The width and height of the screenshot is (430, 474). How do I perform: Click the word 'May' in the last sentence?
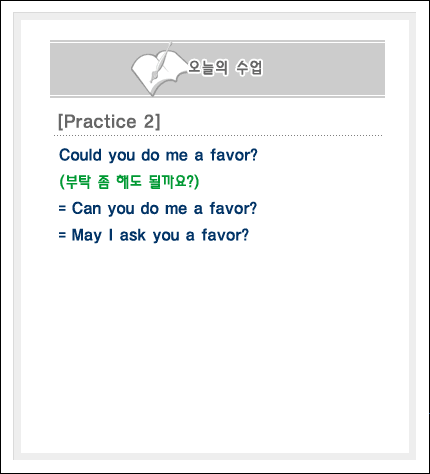pyautogui.click(x=86, y=236)
